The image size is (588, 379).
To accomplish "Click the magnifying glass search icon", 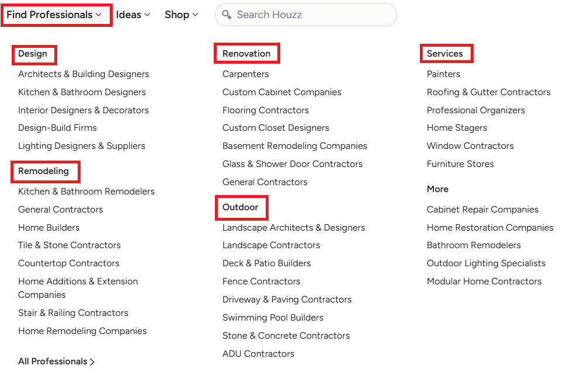I will click(227, 15).
